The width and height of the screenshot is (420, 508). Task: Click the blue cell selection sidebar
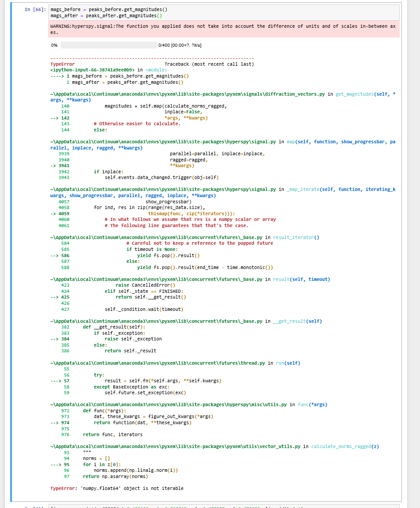coord(11,220)
